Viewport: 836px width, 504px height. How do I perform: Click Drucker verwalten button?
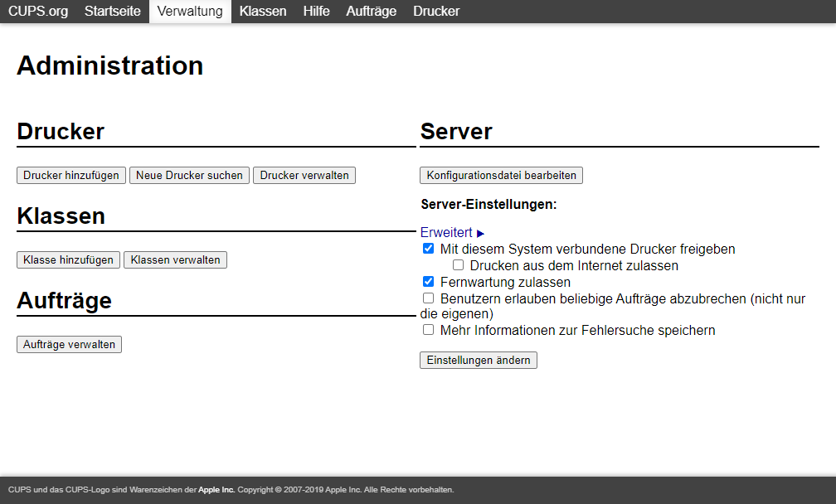click(x=304, y=175)
